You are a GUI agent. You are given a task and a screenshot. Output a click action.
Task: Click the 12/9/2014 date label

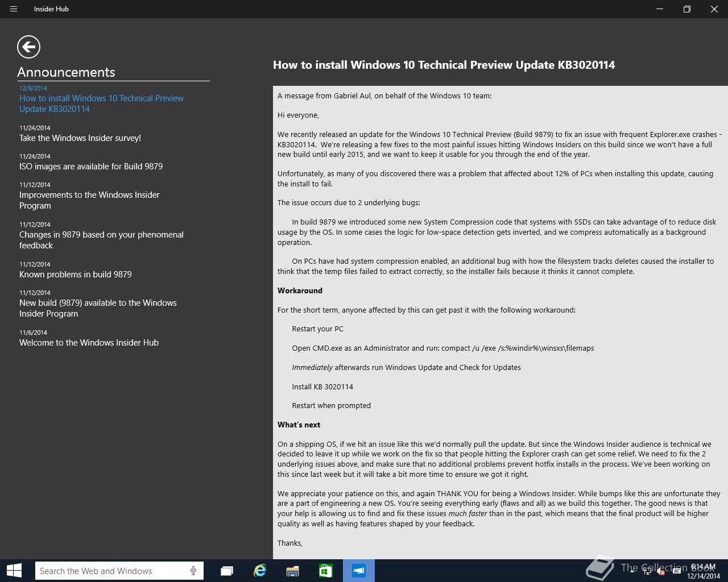click(x=33, y=88)
